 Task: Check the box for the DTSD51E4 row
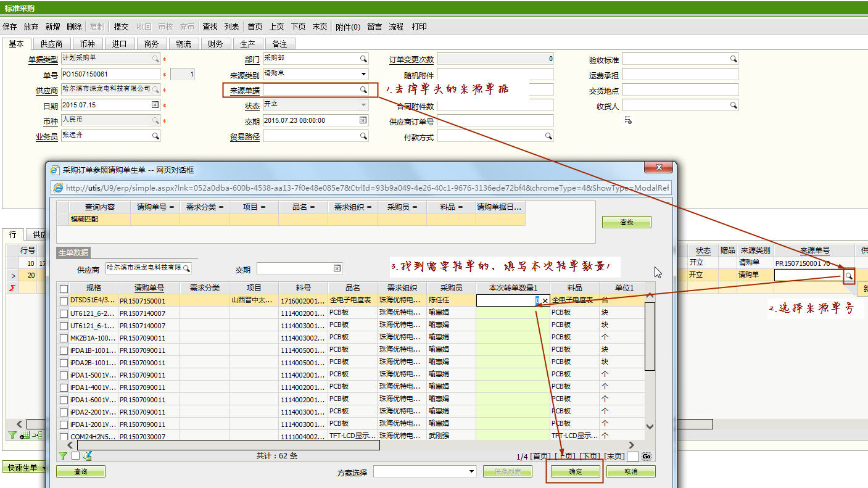click(64, 300)
